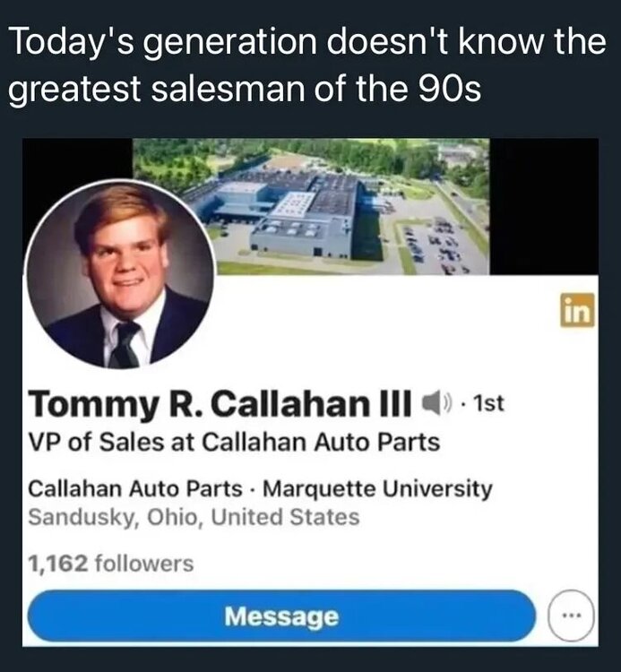
Task: Open the circular profile photo
Action: [x=120, y=274]
